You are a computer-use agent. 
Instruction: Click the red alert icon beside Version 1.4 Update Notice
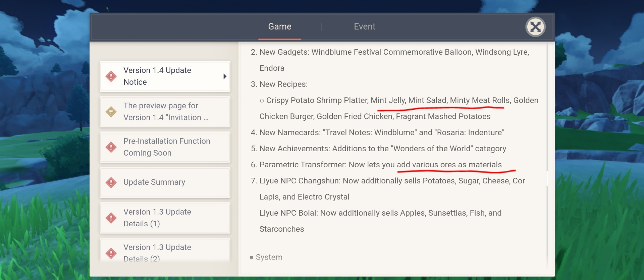tap(111, 76)
